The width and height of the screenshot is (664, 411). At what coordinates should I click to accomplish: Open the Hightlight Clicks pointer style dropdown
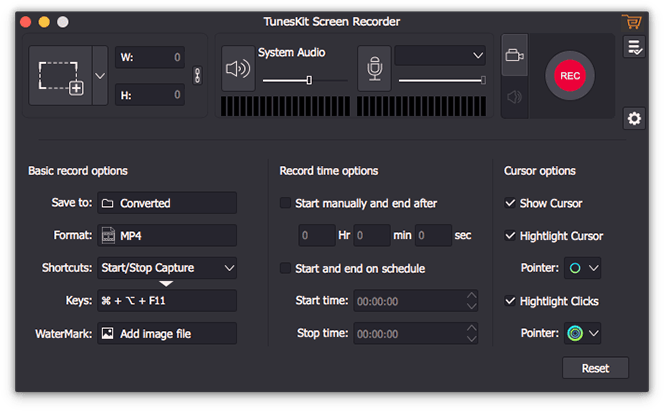click(x=583, y=334)
